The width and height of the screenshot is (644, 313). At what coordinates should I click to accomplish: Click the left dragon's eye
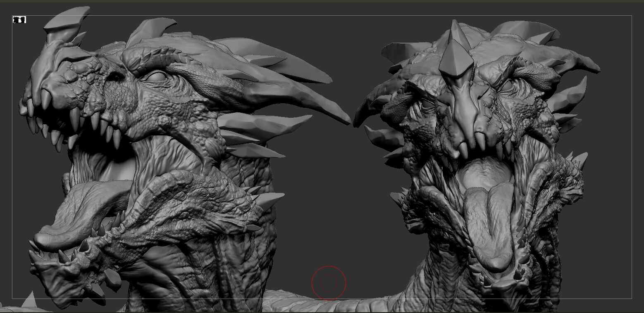tap(156, 76)
